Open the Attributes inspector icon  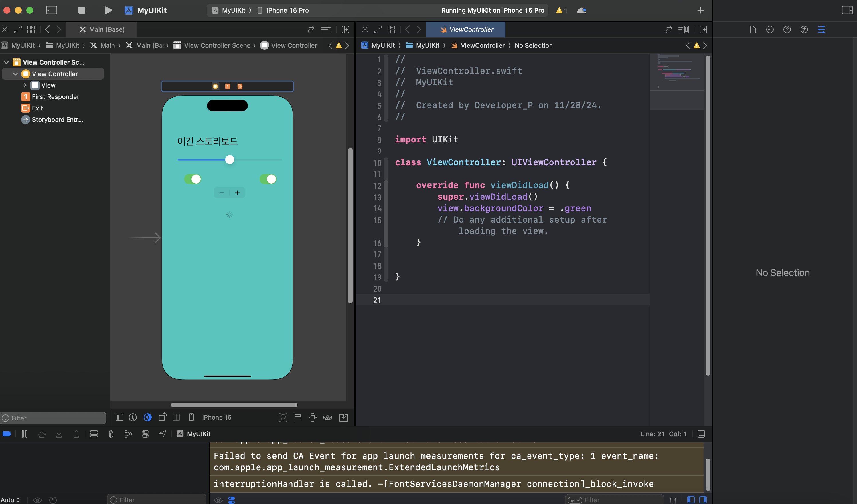[821, 29]
